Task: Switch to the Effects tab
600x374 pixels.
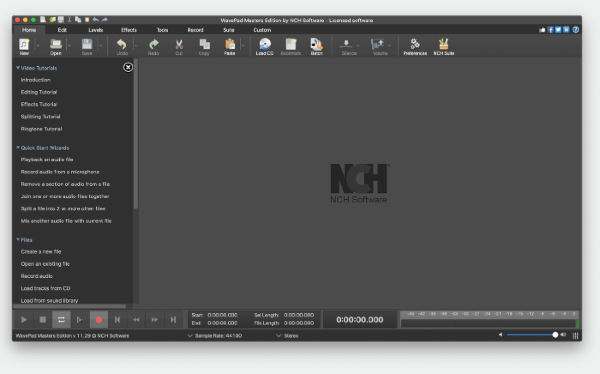Action: pyautogui.click(x=129, y=30)
